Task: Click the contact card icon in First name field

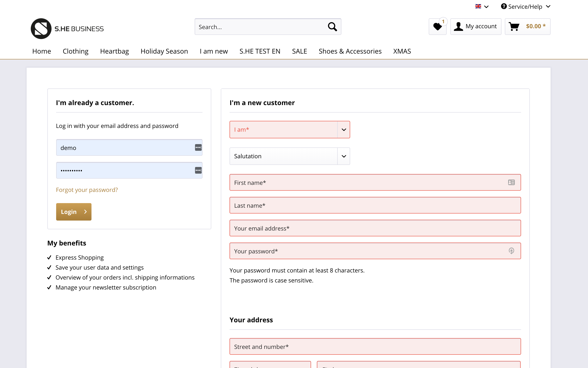Action: click(511, 182)
